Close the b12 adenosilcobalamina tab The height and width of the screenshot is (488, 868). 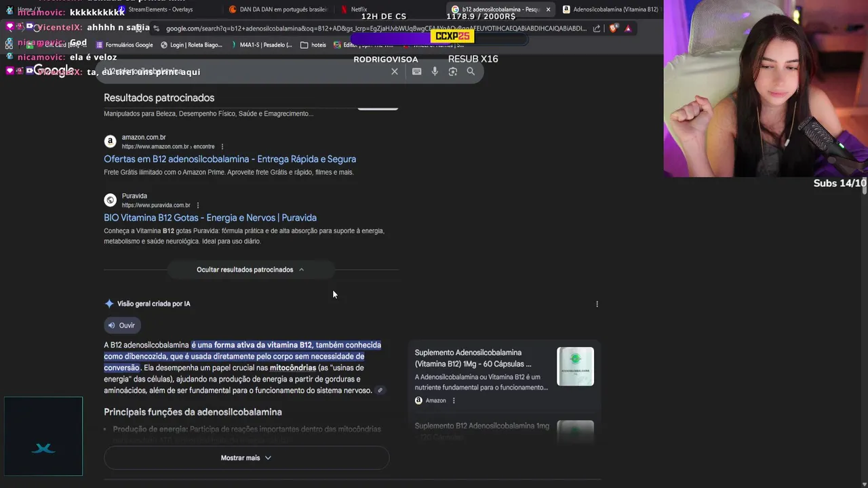(x=548, y=9)
